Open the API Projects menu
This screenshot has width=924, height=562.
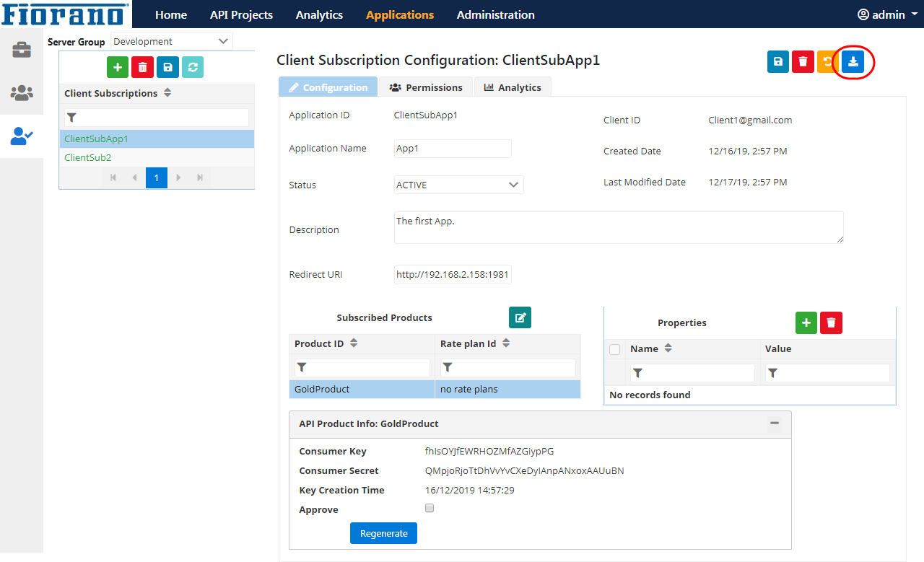(x=241, y=14)
